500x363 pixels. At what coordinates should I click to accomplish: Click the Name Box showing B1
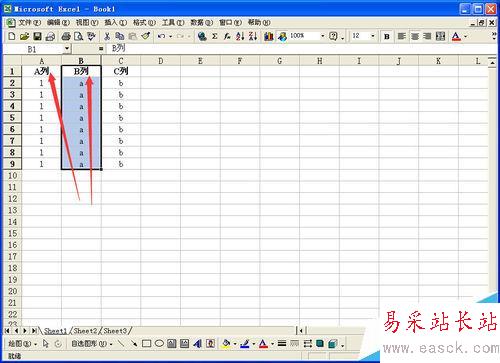tap(33, 49)
